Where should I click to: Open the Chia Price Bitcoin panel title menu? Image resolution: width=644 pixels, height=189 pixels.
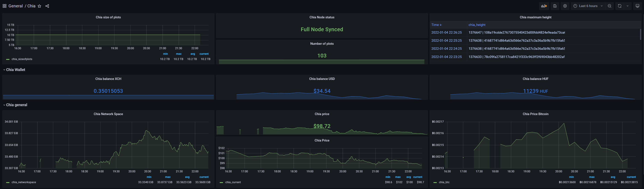(x=536, y=114)
